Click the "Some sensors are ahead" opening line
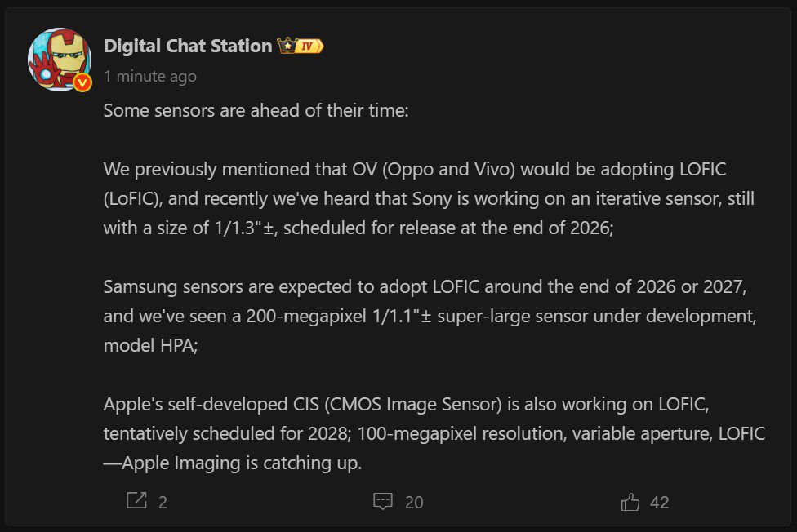This screenshot has width=797, height=532. [x=256, y=110]
